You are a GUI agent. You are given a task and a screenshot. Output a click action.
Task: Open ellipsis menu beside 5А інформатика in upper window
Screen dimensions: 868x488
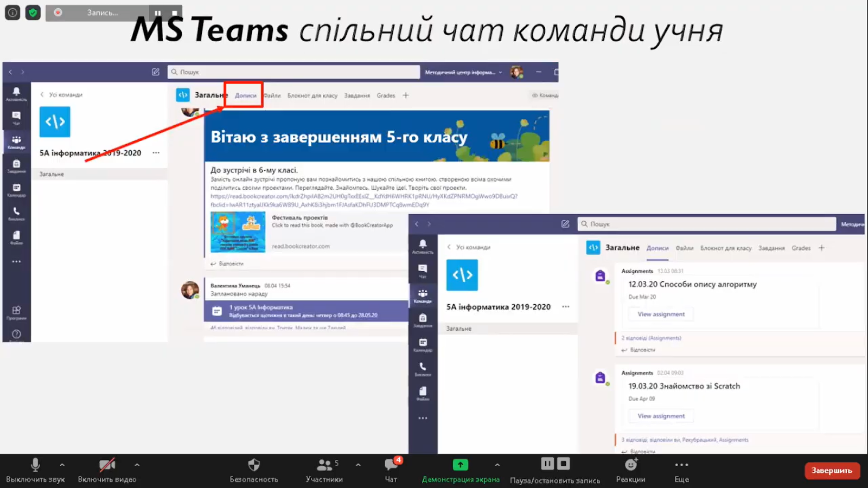click(156, 153)
